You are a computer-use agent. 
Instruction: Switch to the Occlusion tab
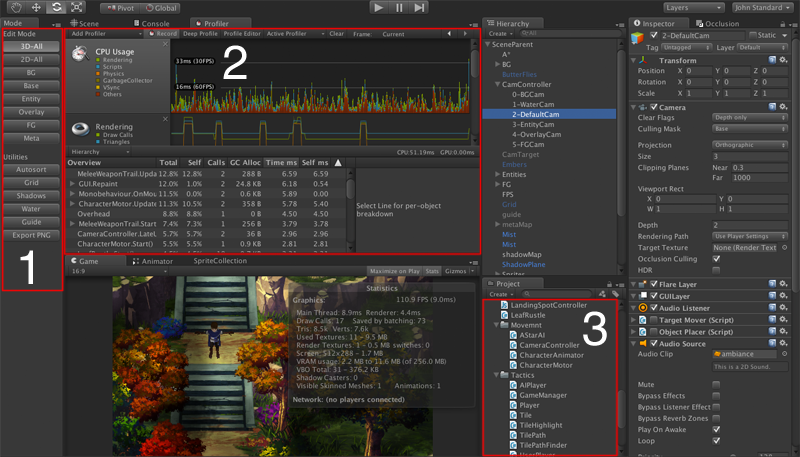click(718, 23)
